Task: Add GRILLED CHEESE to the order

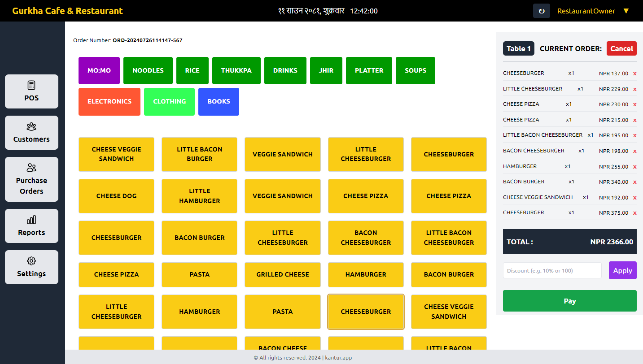Action: [283, 274]
